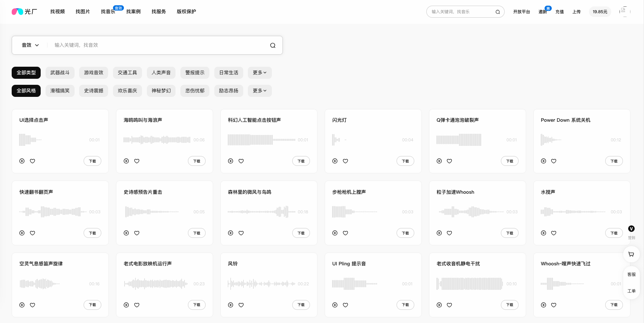This screenshot has height=323, width=644.
Task: Click the main search magnifier icon
Action: (273, 45)
